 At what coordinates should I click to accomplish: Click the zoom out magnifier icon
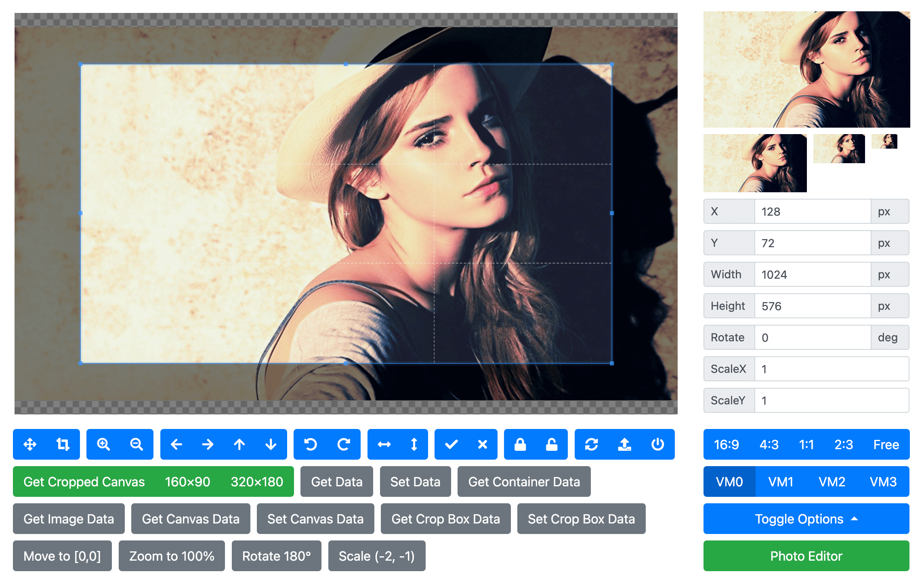click(x=136, y=444)
